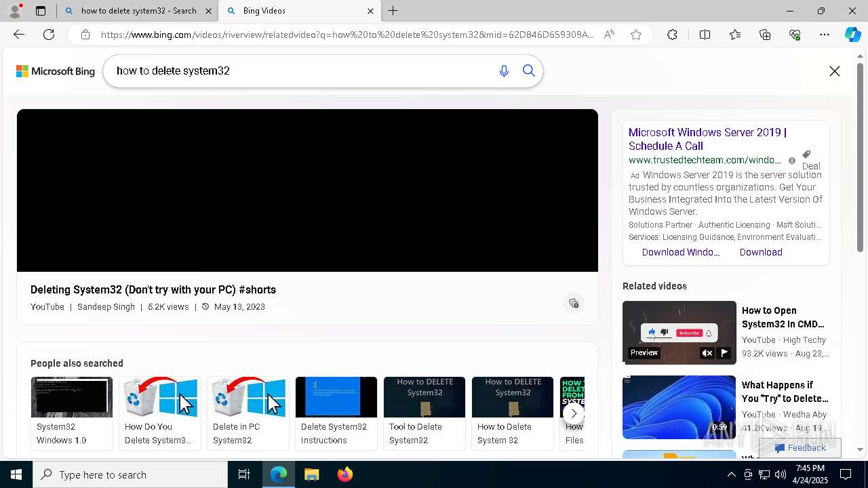
Task: Click 'Download Windo...' ad link
Action: [x=681, y=252]
